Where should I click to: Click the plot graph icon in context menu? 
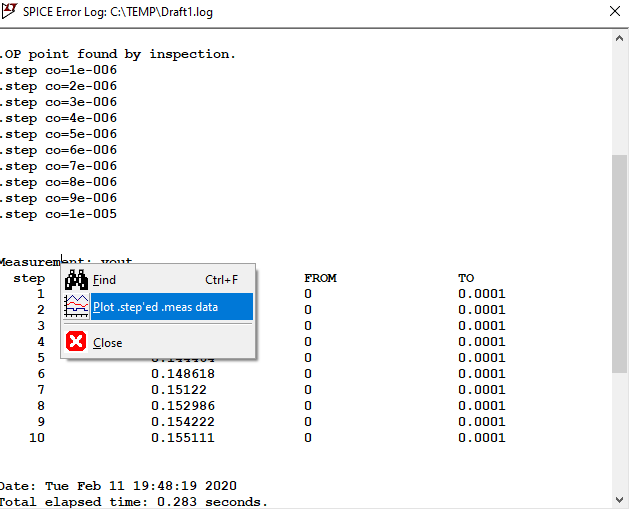tap(77, 307)
